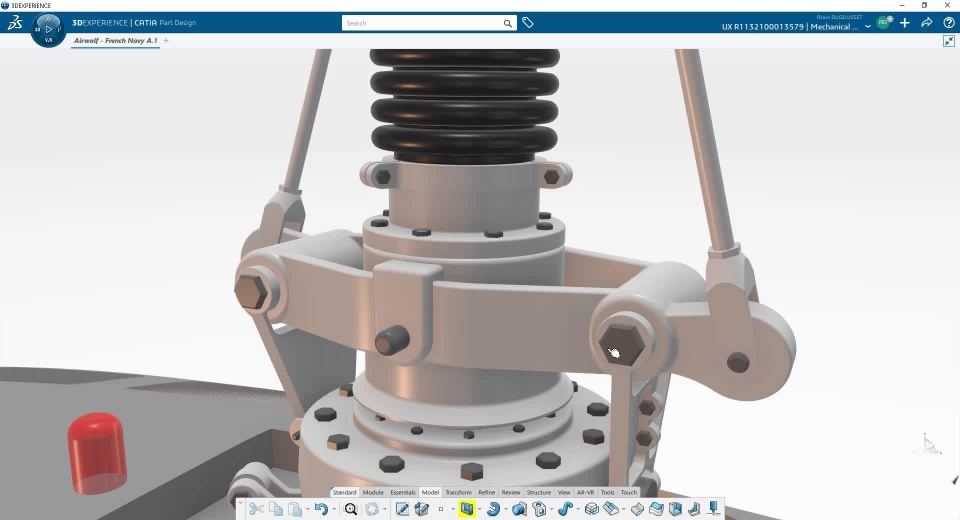Click the 3DS logo icon
960x520 pixels.
(15, 23)
